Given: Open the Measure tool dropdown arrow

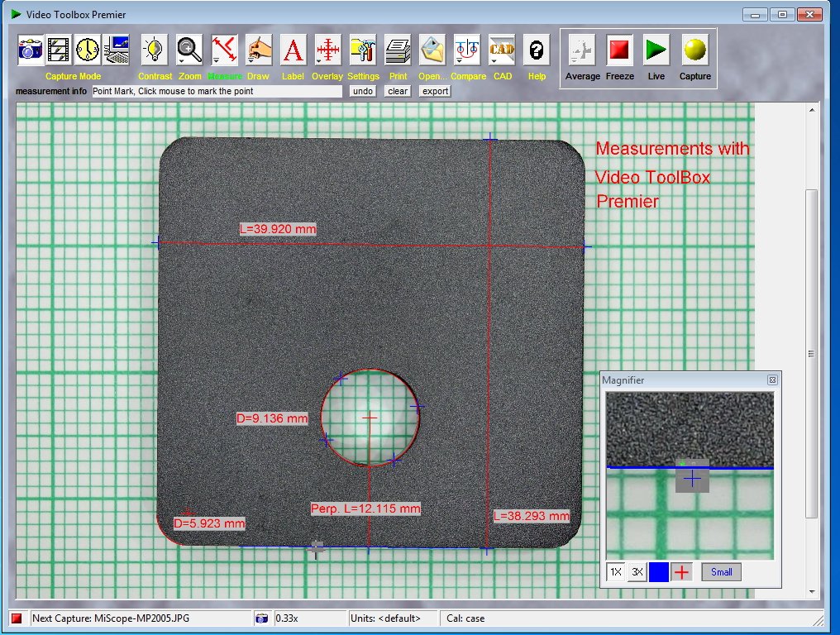Looking at the screenshot, I should click(x=215, y=61).
